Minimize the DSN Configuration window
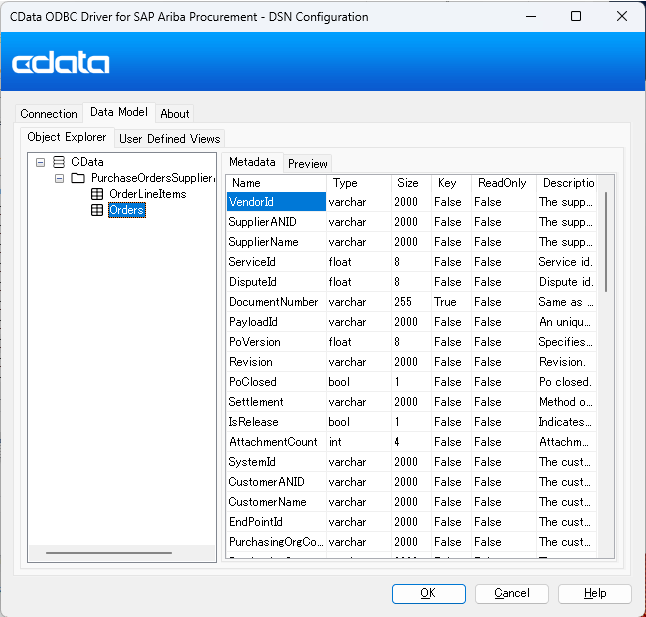 pos(531,16)
